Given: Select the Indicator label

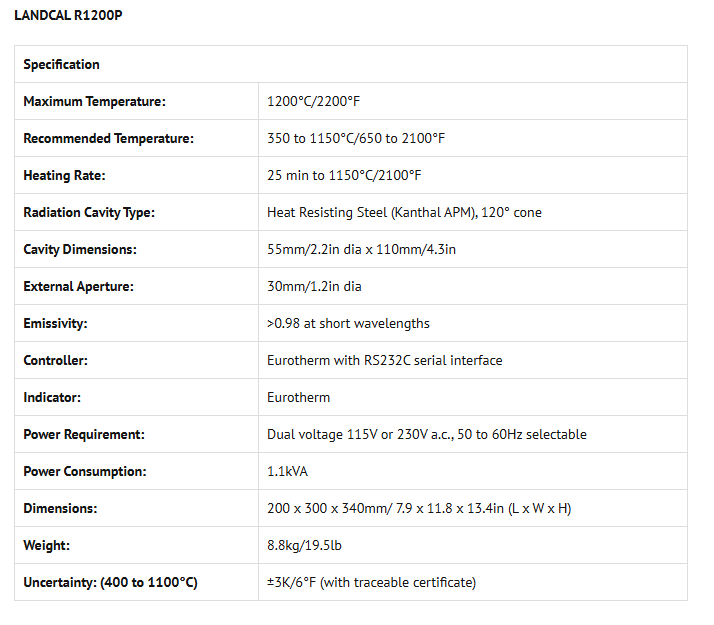Looking at the screenshot, I should 52,397.
